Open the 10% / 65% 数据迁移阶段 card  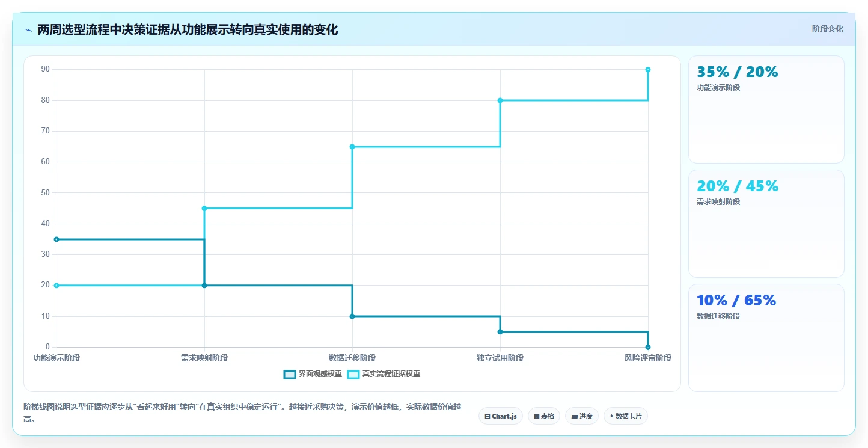[766, 338]
